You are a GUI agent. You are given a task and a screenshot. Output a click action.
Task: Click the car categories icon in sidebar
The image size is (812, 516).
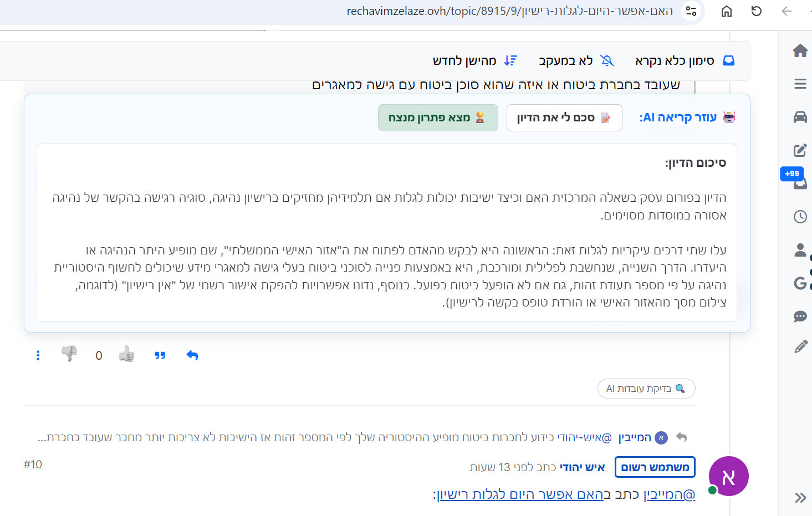pyautogui.click(x=800, y=117)
